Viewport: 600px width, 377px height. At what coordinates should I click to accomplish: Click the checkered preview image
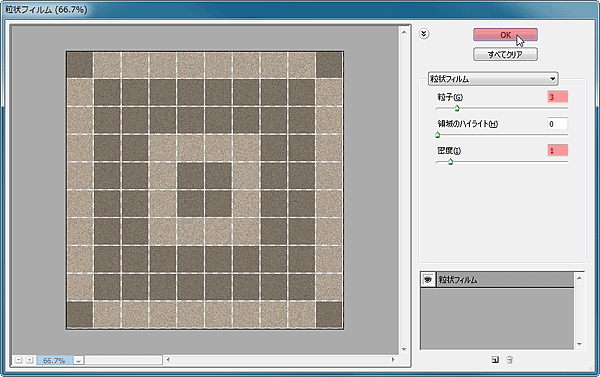tap(205, 190)
